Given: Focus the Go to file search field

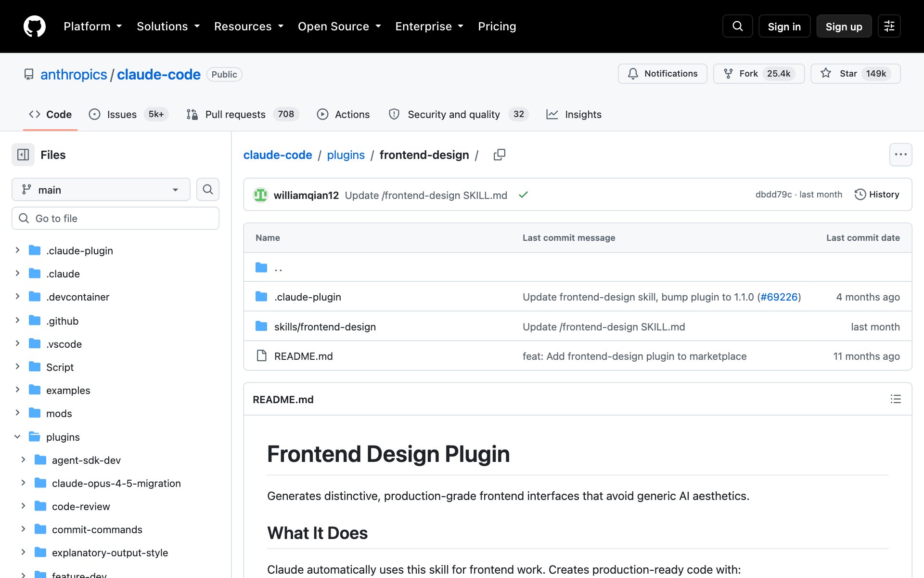Looking at the screenshot, I should coord(115,218).
